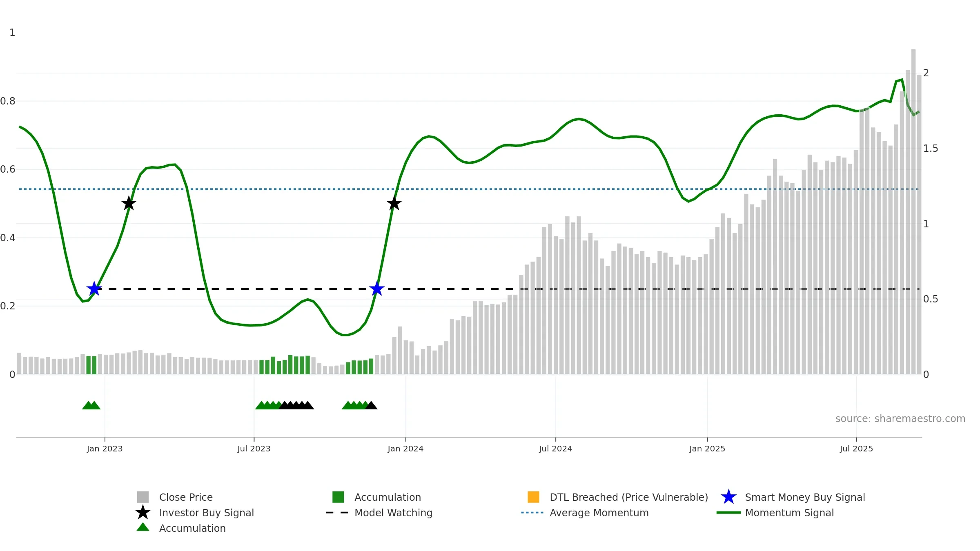Image resolution: width=980 pixels, height=551 pixels.
Task: Toggle the Momentum Signal legend label
Action: (x=789, y=513)
